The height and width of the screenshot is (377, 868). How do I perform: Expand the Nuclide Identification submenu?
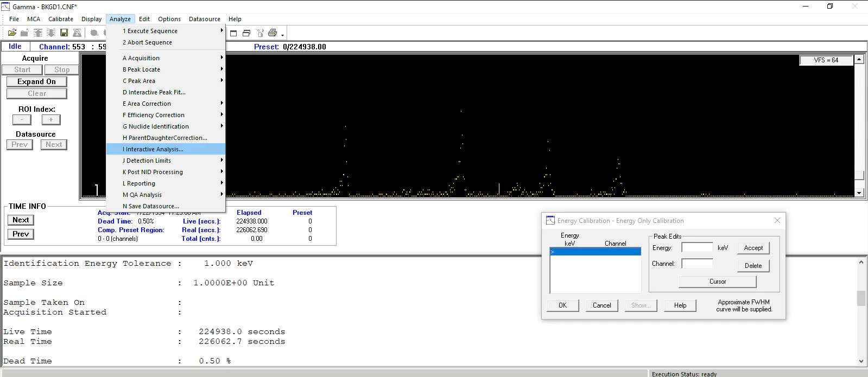(166, 126)
